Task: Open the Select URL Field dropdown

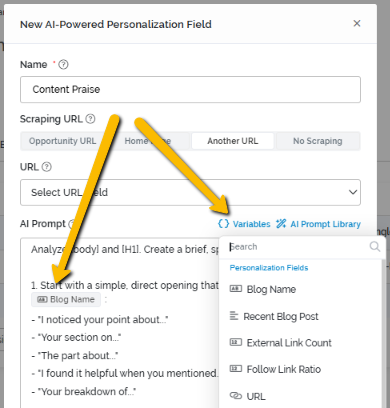Action: [190, 192]
